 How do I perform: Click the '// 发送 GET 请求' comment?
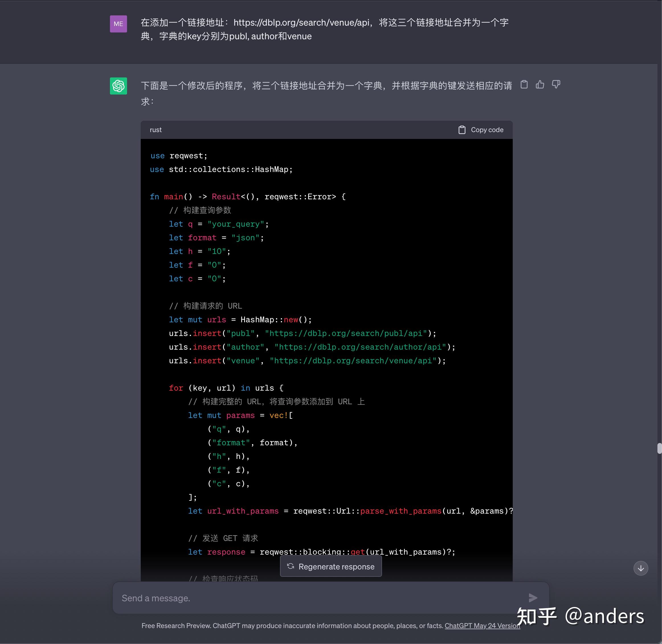coord(223,538)
